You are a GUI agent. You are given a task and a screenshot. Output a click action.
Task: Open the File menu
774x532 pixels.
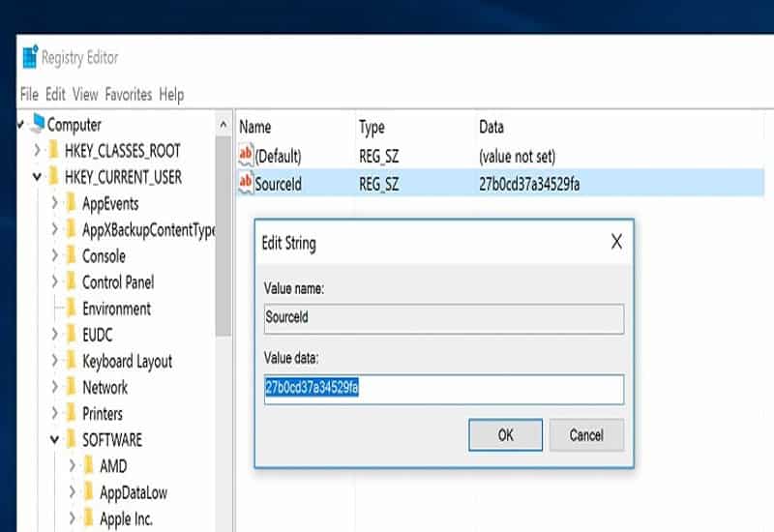[29, 94]
